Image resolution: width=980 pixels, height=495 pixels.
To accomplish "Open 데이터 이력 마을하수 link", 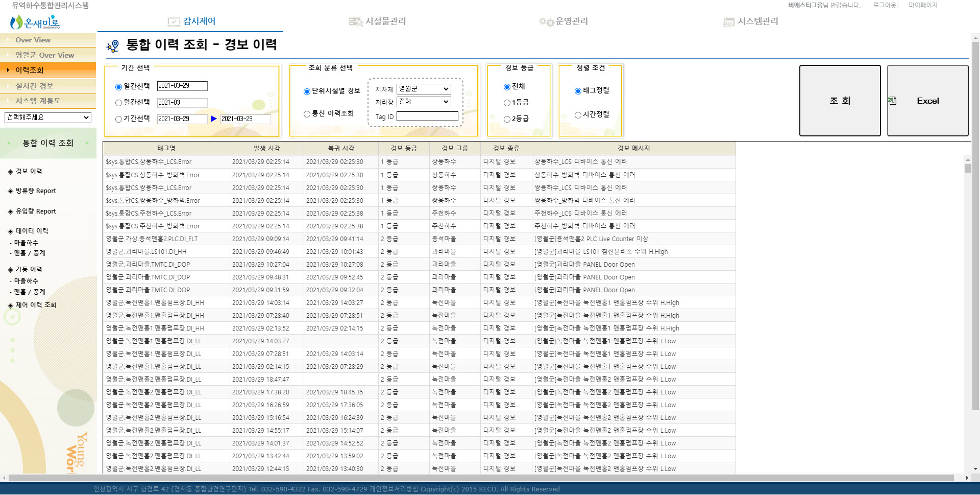I will (x=26, y=243).
